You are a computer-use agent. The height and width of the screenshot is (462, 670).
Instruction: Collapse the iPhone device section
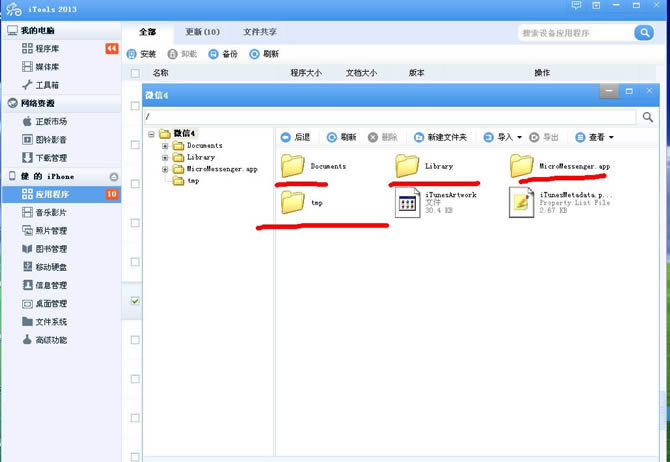point(113,177)
